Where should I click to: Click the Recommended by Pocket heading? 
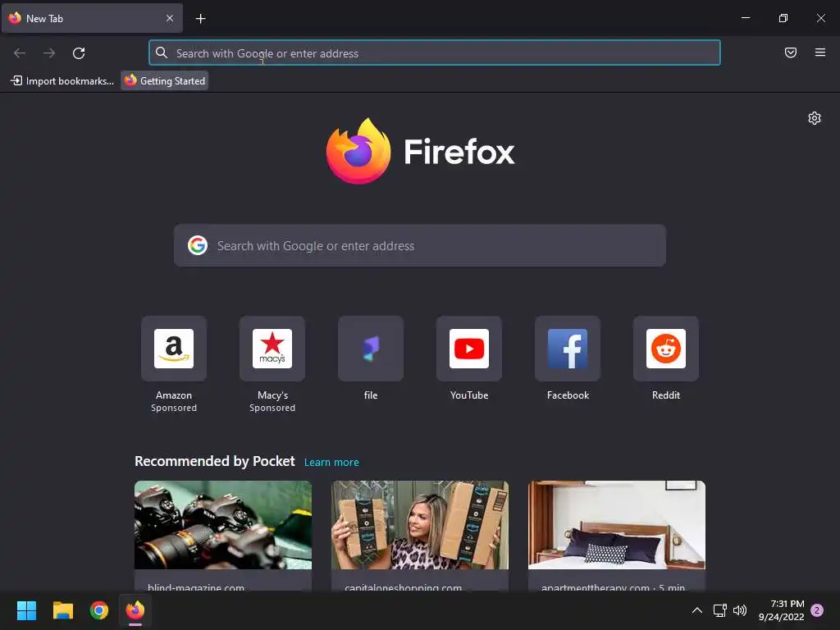214,461
